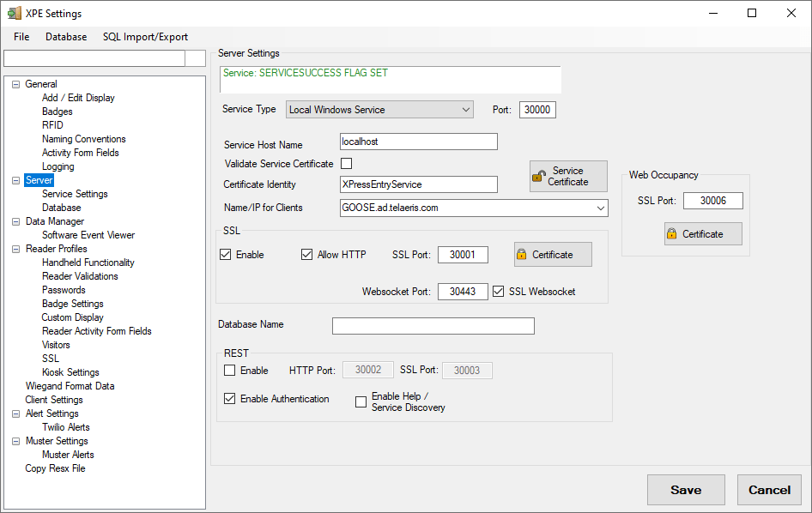Image resolution: width=812 pixels, height=513 pixels.
Task: Click the Cancel button
Action: point(770,490)
